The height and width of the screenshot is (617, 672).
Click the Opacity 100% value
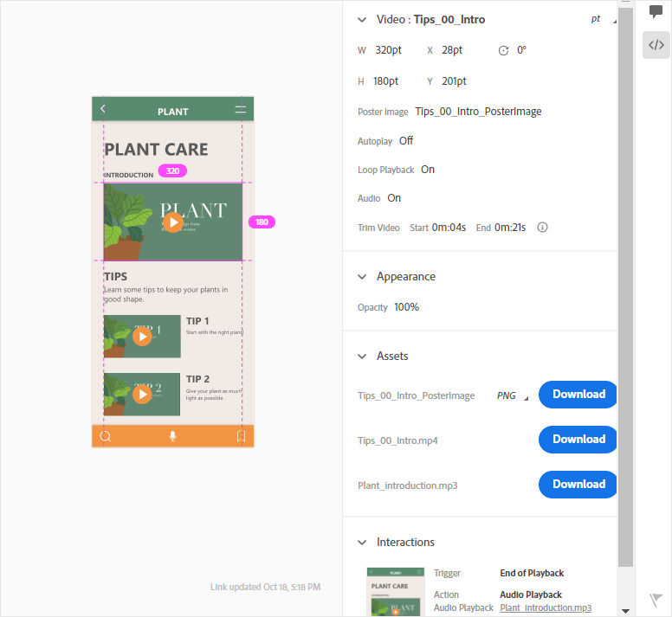pyautogui.click(x=407, y=307)
